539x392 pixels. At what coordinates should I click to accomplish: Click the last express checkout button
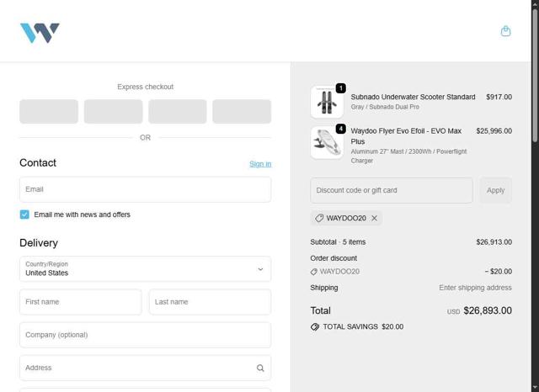242,111
